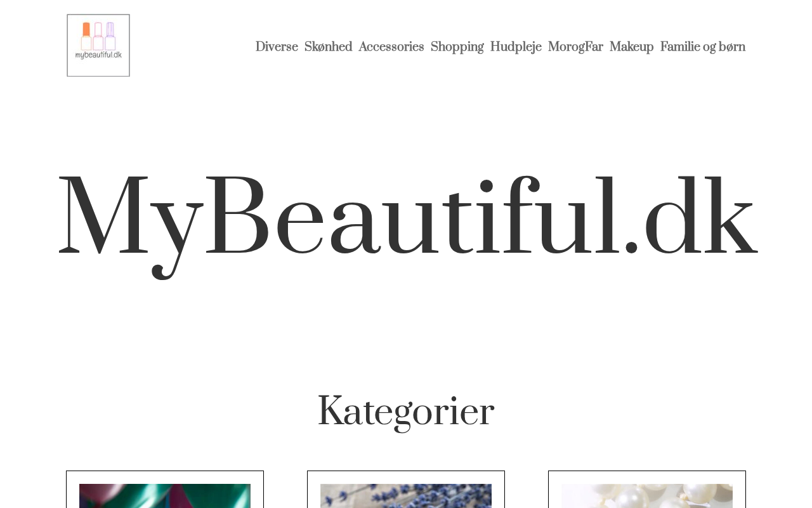Click the mybeautiful.dk logo image
This screenshot has width=812, height=508.
(x=98, y=46)
